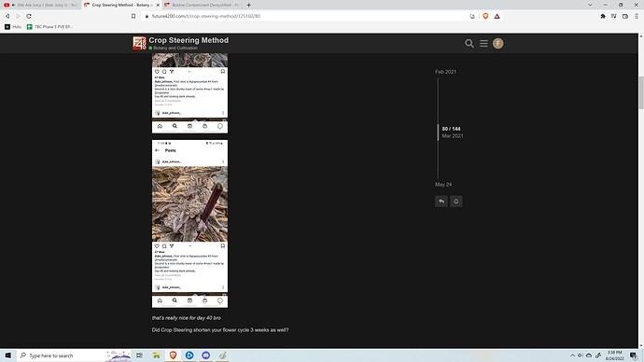The image size is (644, 362).
Task: Click the Future4200 site logo
Action: [x=139, y=43]
